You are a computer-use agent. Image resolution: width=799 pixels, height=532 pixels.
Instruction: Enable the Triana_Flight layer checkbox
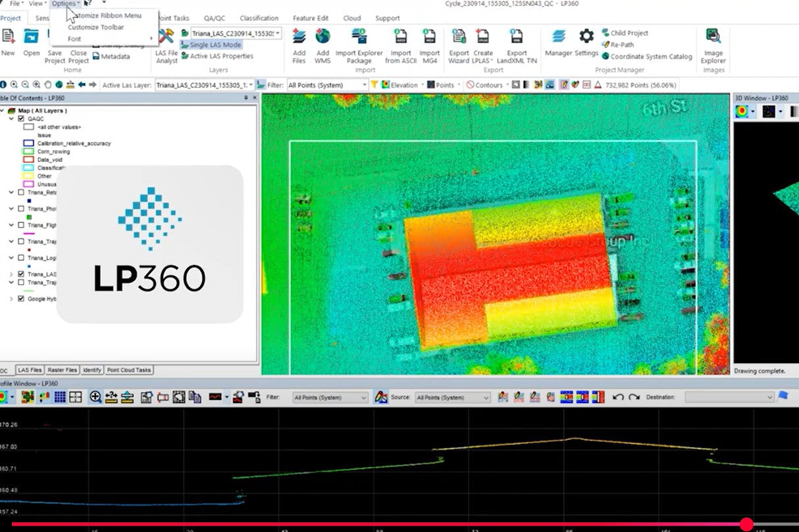(x=21, y=225)
